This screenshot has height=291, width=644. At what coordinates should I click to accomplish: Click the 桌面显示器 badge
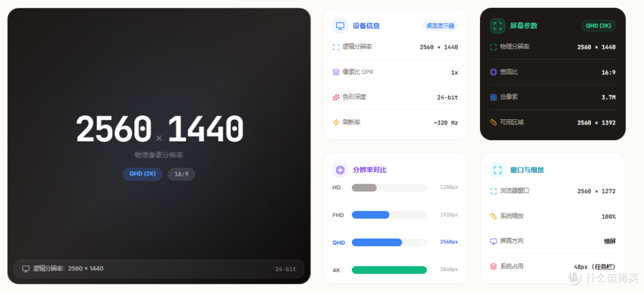pos(440,26)
